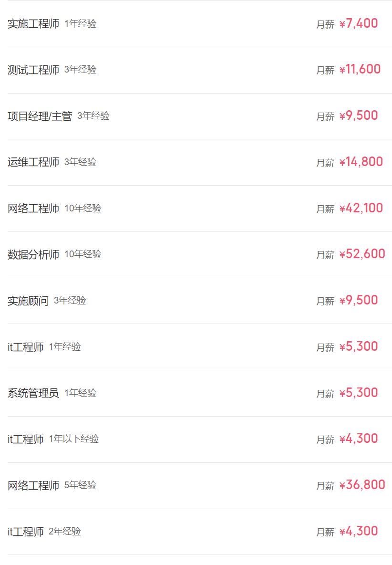Open the 系统管理员 job entry
The width and height of the screenshot is (392, 565).
pos(33,393)
